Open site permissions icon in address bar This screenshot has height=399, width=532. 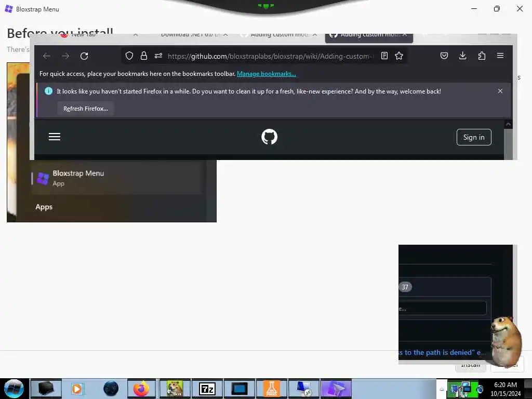point(158,56)
